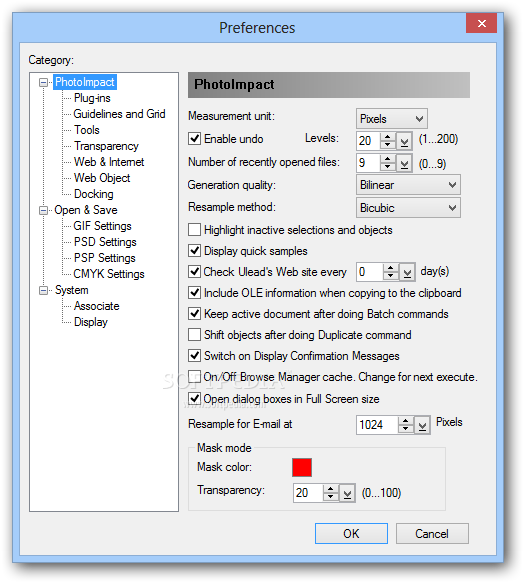Select the Docking category
The width and height of the screenshot is (524, 583).
click(x=94, y=194)
